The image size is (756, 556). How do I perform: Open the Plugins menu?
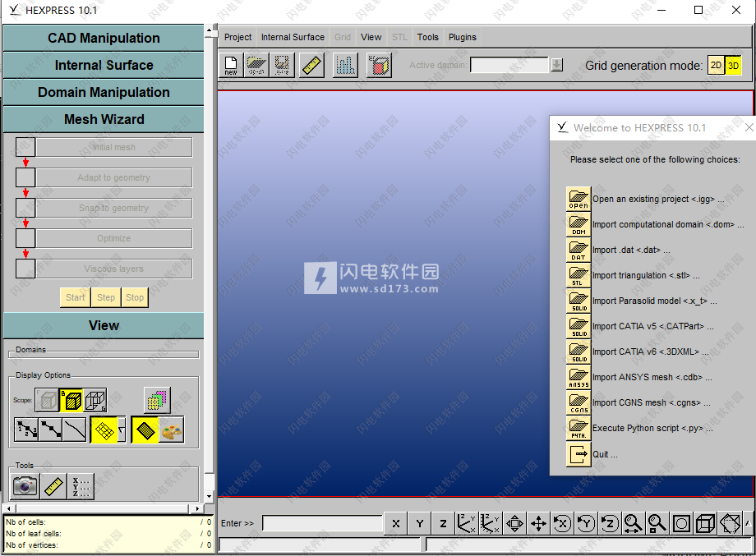pos(463,37)
